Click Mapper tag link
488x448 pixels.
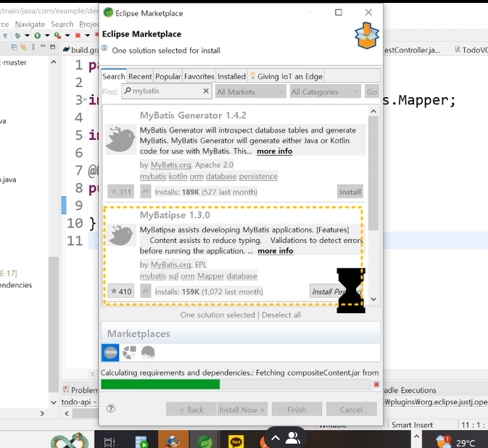[210, 276]
